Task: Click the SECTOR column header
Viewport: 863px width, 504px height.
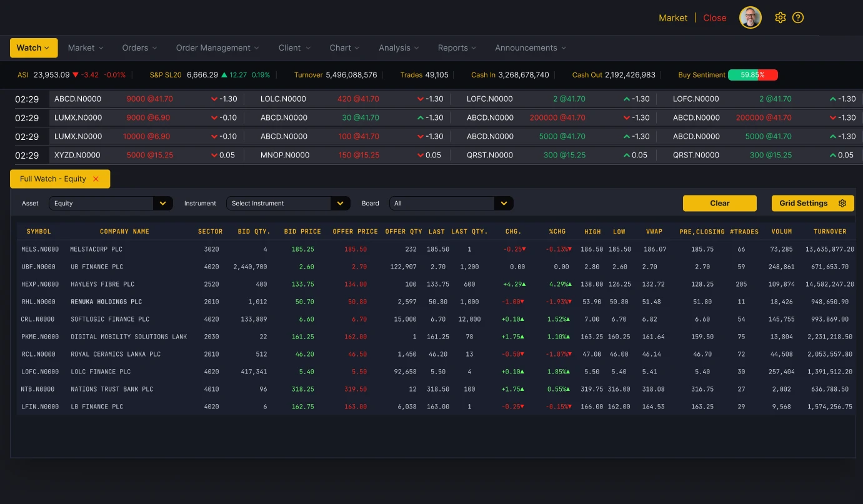Action: pyautogui.click(x=211, y=232)
